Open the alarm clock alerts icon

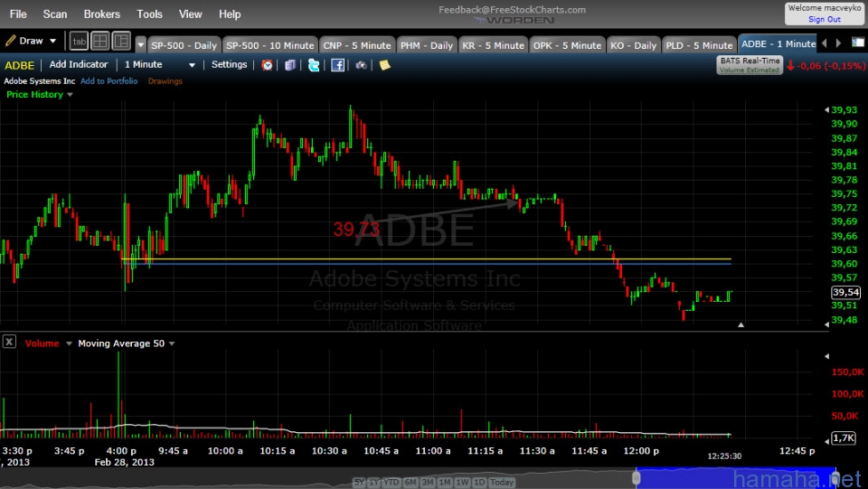[x=267, y=65]
